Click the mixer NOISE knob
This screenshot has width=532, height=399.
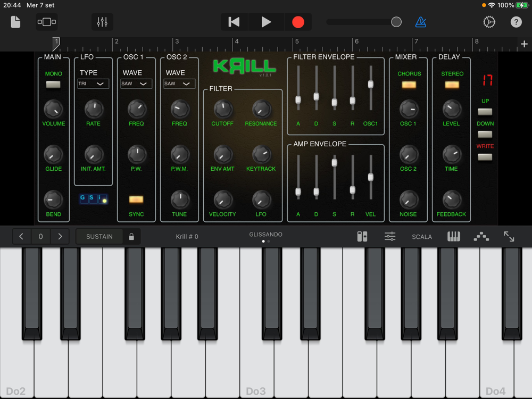point(409,200)
